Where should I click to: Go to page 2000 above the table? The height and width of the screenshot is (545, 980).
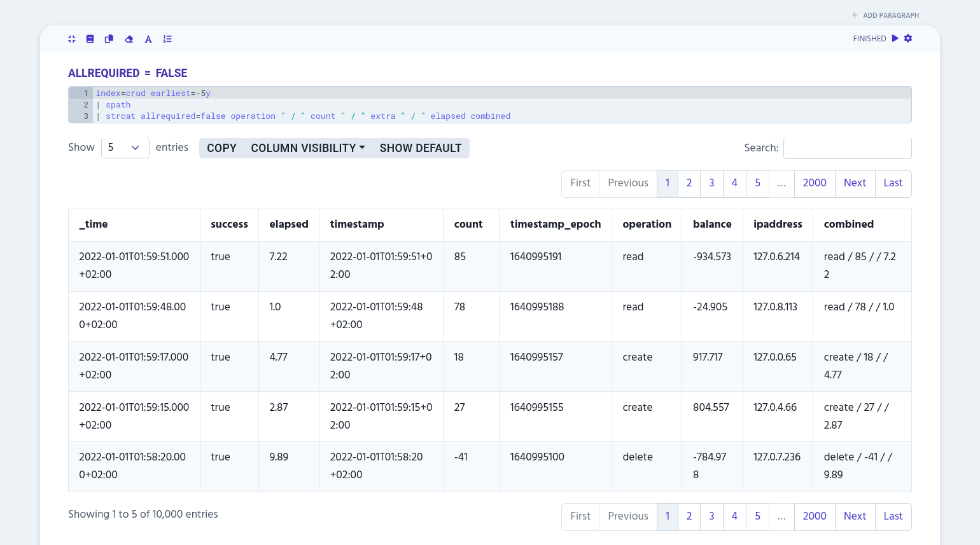point(815,184)
